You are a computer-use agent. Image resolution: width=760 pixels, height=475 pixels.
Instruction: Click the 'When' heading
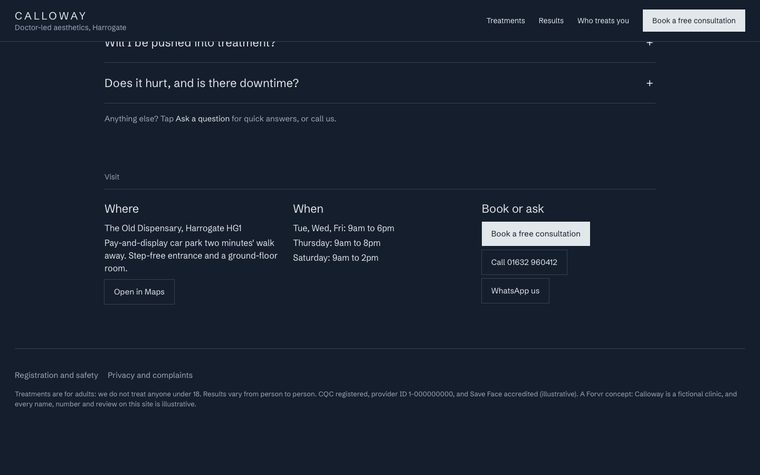click(308, 209)
